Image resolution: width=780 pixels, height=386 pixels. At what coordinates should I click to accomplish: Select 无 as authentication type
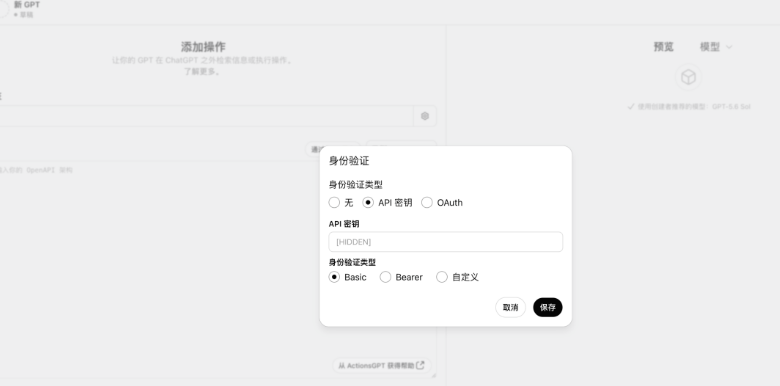[x=341, y=202]
